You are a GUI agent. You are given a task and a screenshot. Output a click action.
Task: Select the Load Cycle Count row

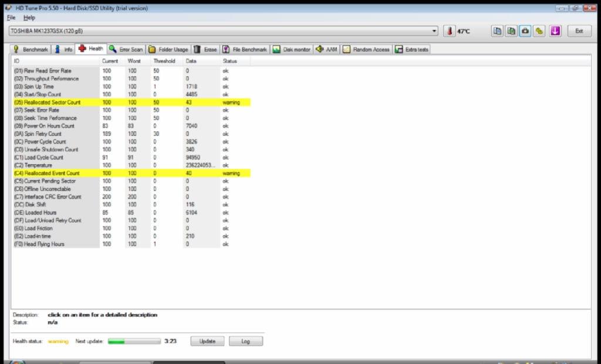131,157
